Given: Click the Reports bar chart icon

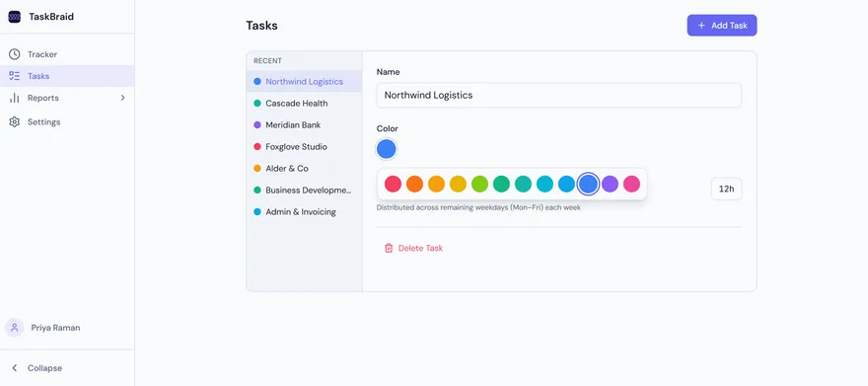Looking at the screenshot, I should pos(15,98).
